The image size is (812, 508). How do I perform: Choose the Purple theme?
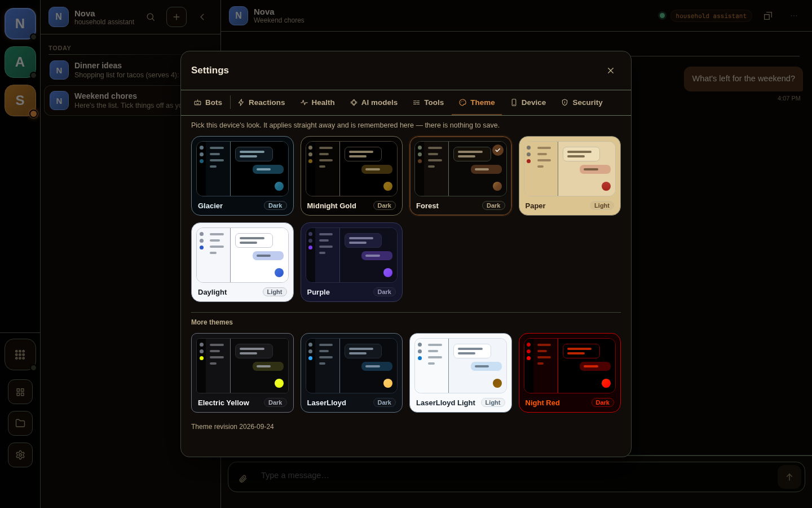click(x=351, y=262)
